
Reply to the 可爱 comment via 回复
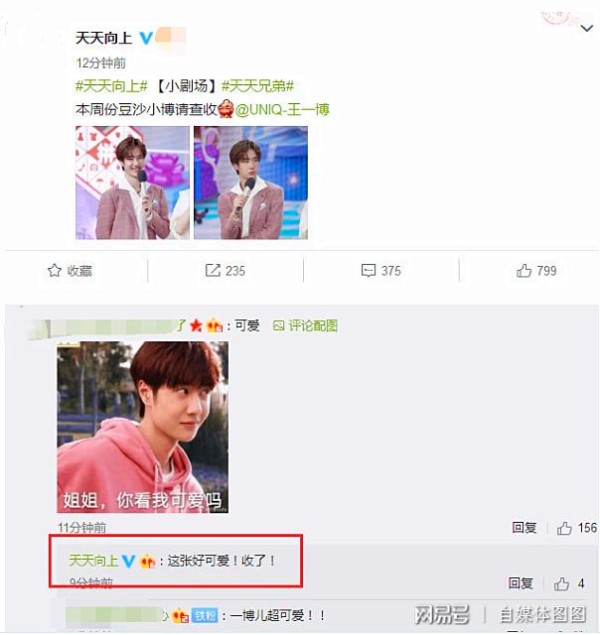524,528
